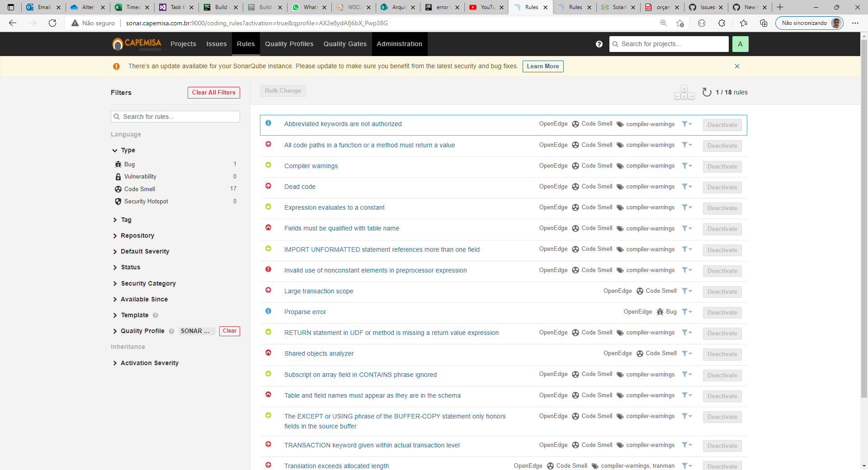Click the help question mark icon in navbar

click(599, 44)
